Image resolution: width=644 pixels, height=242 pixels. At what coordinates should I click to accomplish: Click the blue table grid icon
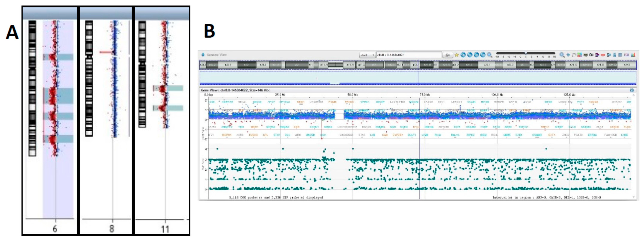pos(620,55)
